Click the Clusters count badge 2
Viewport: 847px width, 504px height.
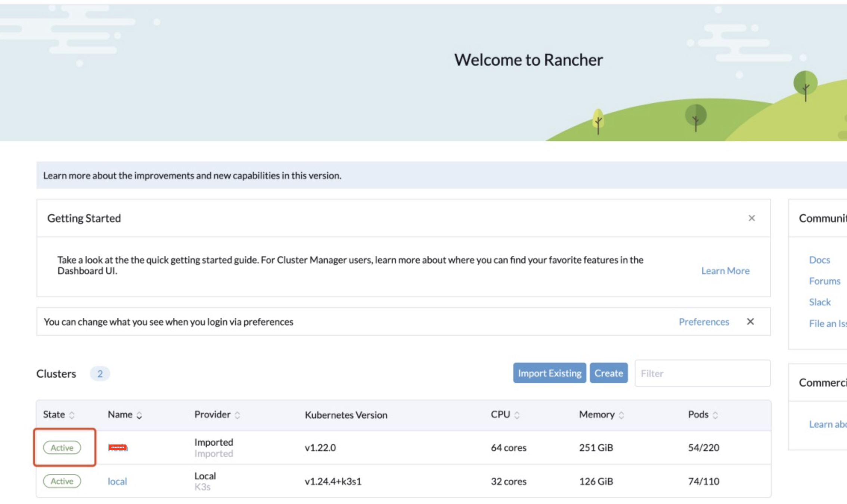(x=100, y=374)
